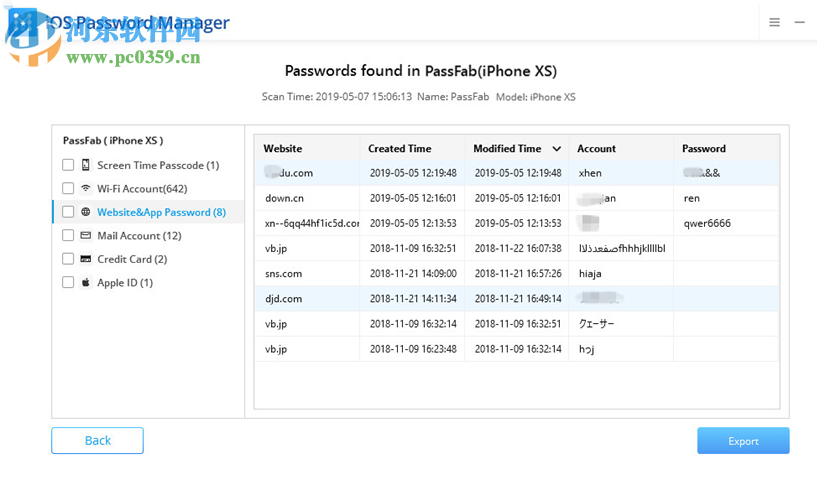Check the Screen Time Passcode checkbox
817x493 pixels.
[68, 165]
